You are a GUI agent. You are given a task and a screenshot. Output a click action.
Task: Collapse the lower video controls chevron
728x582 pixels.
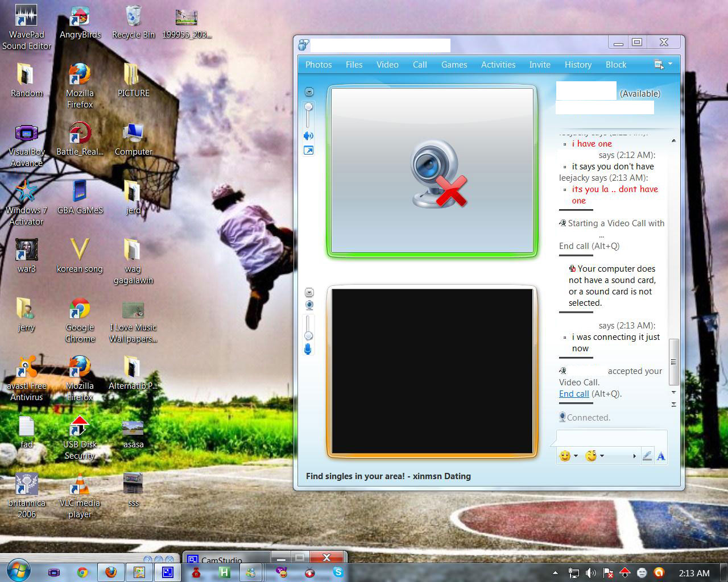coord(309,292)
